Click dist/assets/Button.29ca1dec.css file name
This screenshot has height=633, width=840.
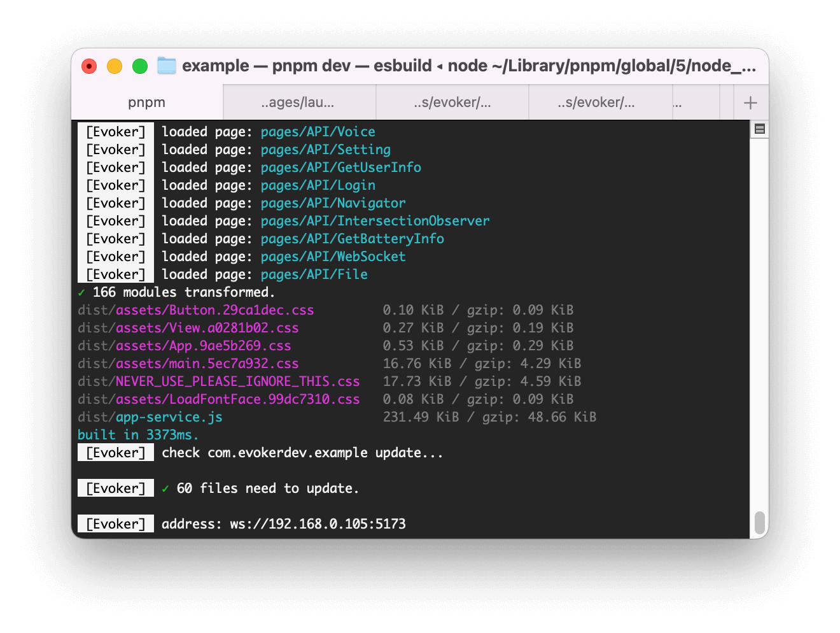pyautogui.click(x=196, y=310)
